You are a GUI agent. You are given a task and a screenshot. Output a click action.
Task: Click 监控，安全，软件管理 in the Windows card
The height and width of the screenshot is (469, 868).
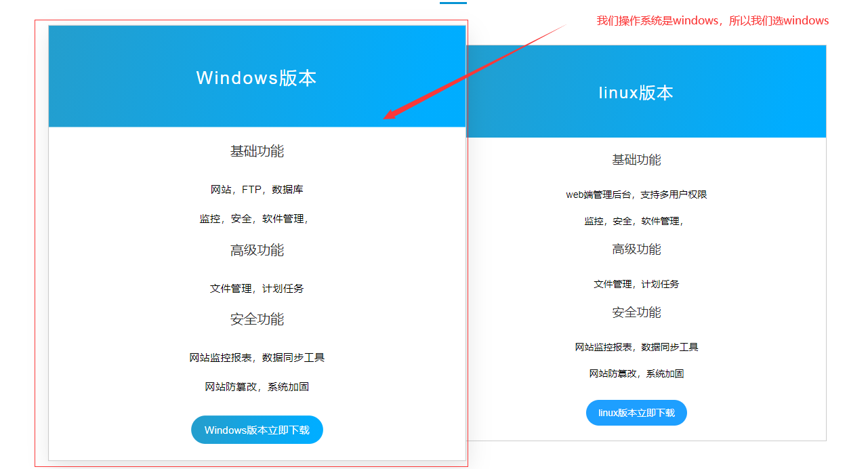pyautogui.click(x=254, y=219)
